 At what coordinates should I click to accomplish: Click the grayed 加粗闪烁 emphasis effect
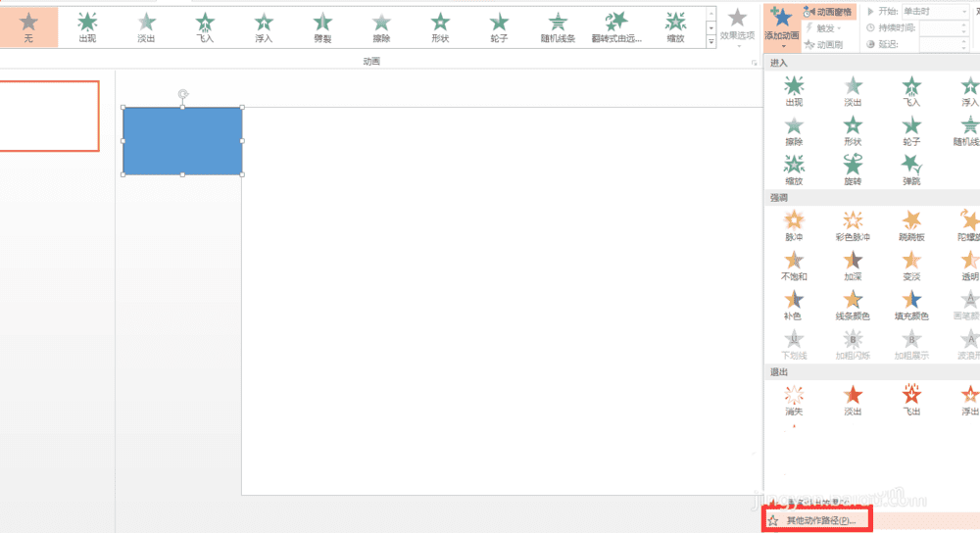[853, 344]
